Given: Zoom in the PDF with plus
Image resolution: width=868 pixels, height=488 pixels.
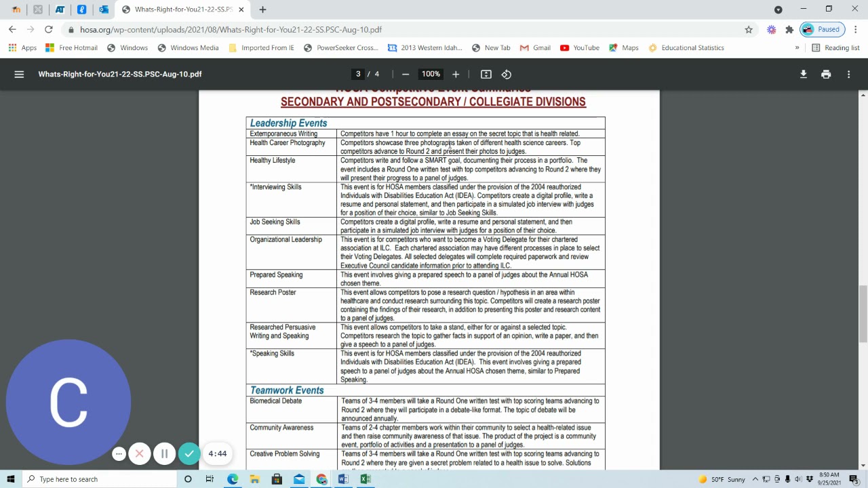Looking at the screenshot, I should point(456,75).
